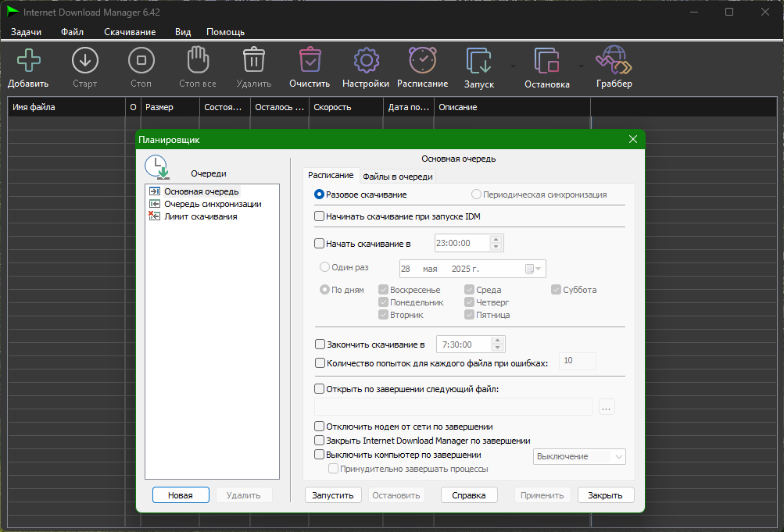Click the Добавить (add URL) toolbar icon
Image resolution: width=784 pixels, height=532 pixels.
[x=28, y=60]
